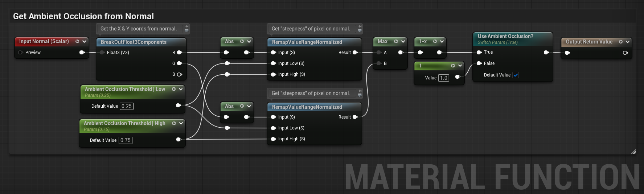
Task: Click the B output pin on BreakOutFloat3Components
Action: pos(179,74)
